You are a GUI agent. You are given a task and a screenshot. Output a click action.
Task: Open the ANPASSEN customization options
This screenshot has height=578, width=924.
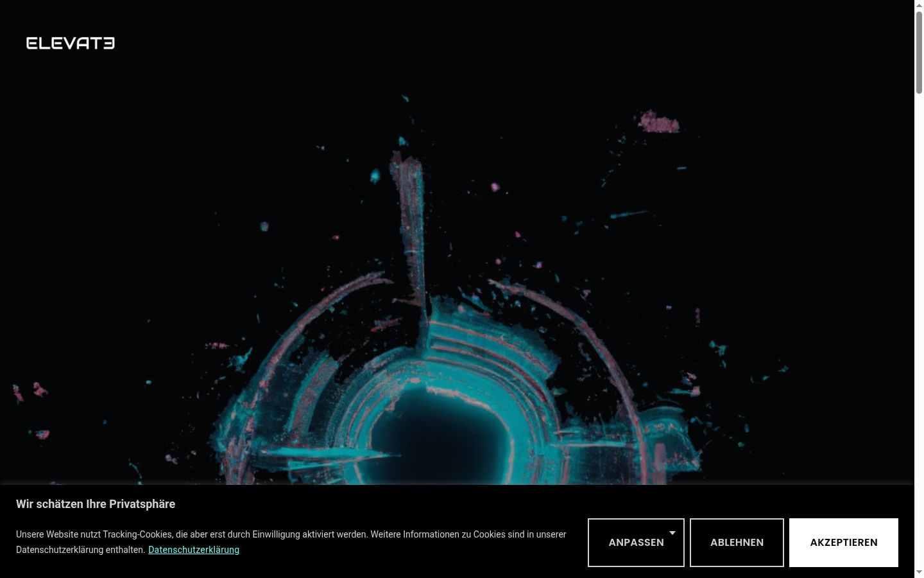(636, 543)
